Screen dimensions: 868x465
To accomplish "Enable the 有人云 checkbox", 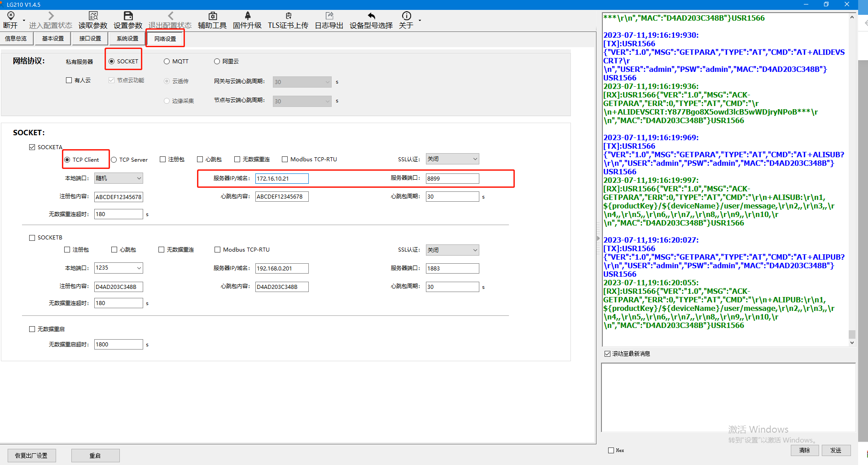I will [x=69, y=80].
